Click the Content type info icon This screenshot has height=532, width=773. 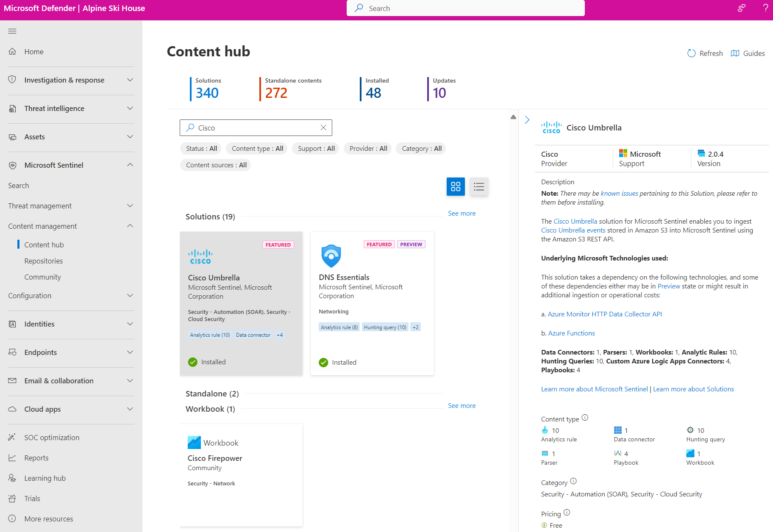coord(585,418)
